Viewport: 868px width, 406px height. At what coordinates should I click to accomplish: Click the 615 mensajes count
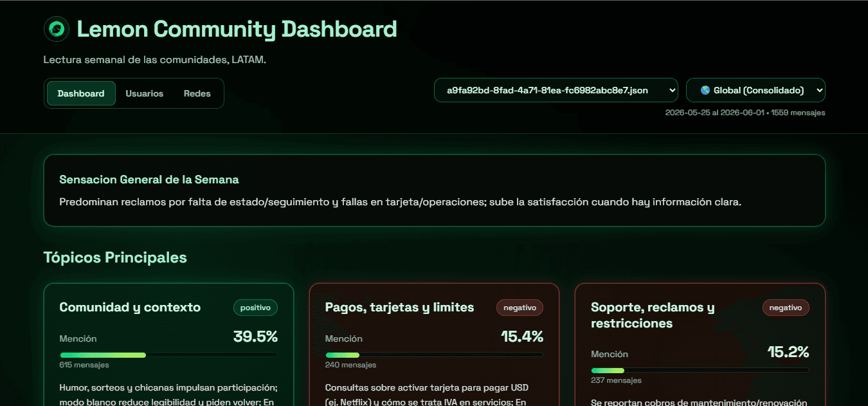pos(84,365)
